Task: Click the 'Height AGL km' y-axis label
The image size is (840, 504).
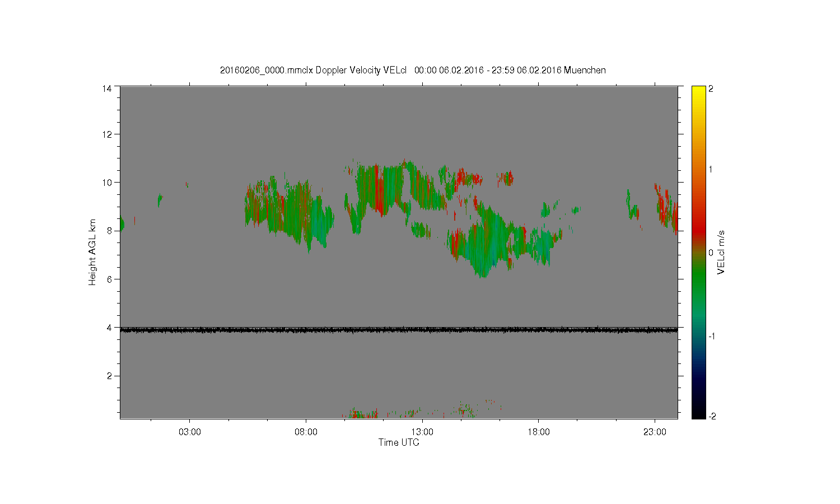Action: (93, 252)
